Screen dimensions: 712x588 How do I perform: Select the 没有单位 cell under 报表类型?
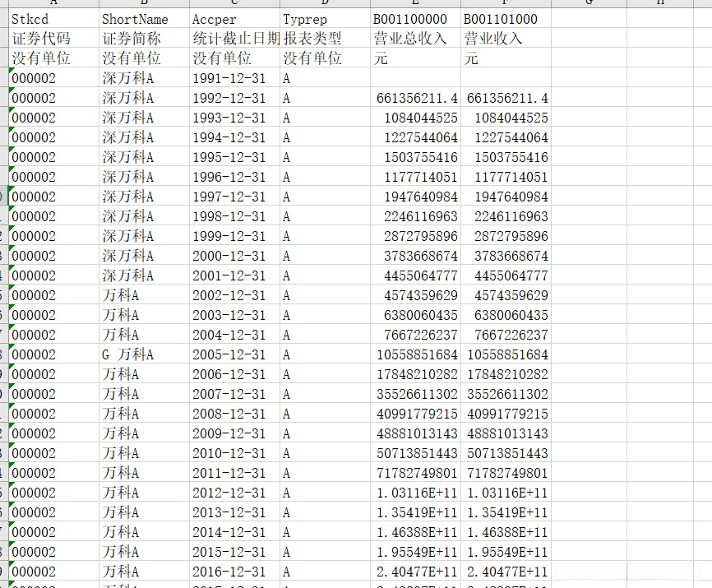tap(325, 58)
